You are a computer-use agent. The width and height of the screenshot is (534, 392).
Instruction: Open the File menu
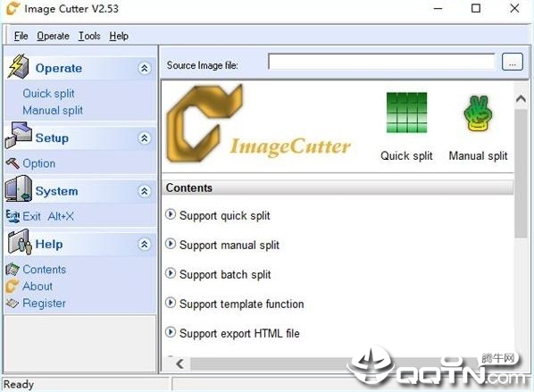(21, 36)
